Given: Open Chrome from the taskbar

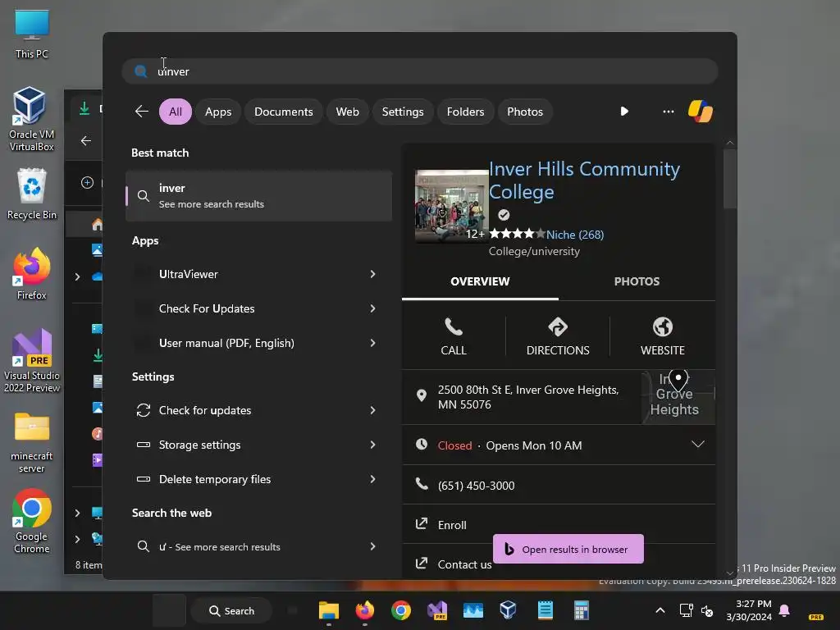Looking at the screenshot, I should 400,610.
